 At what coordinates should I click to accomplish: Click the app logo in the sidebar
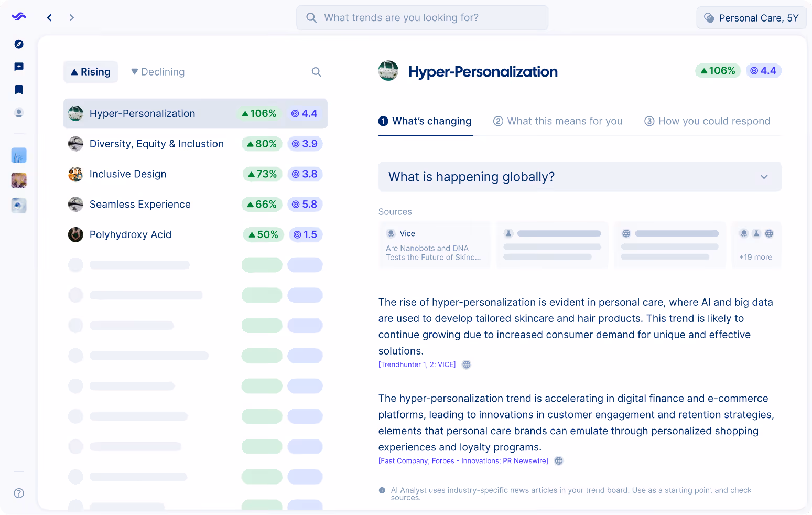(19, 17)
